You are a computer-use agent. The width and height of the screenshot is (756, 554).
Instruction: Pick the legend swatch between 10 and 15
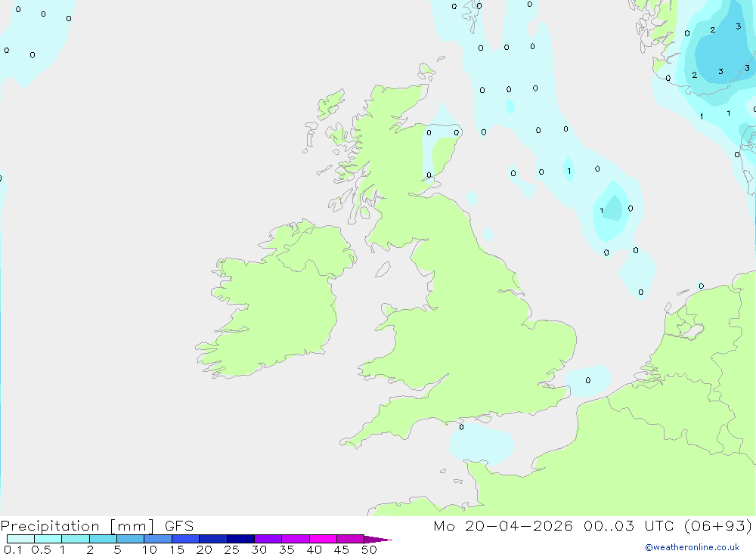[x=158, y=539]
